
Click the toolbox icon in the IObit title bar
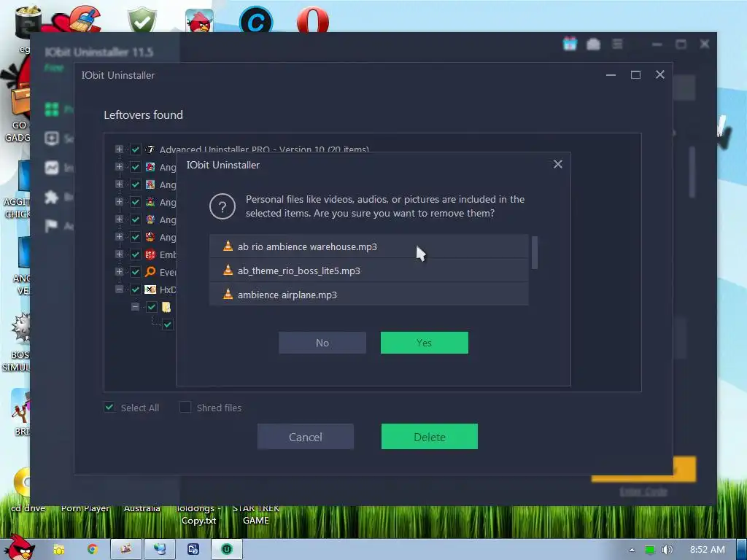coord(593,44)
